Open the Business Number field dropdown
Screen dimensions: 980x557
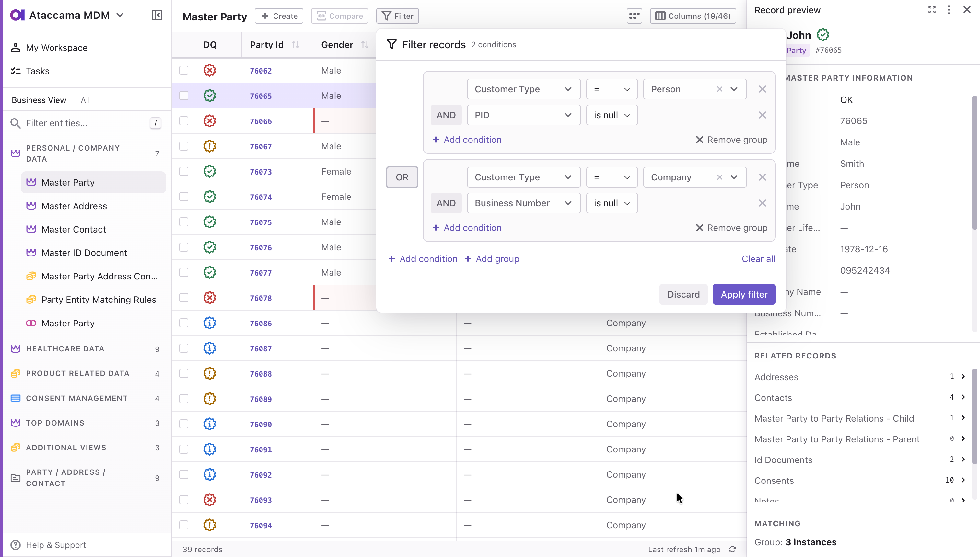[524, 203]
